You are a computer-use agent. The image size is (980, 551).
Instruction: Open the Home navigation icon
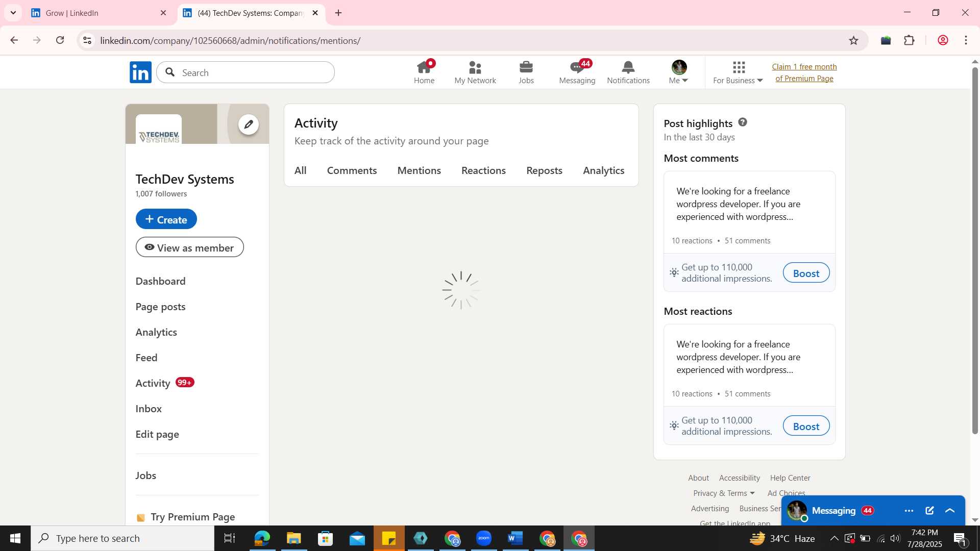pyautogui.click(x=424, y=72)
